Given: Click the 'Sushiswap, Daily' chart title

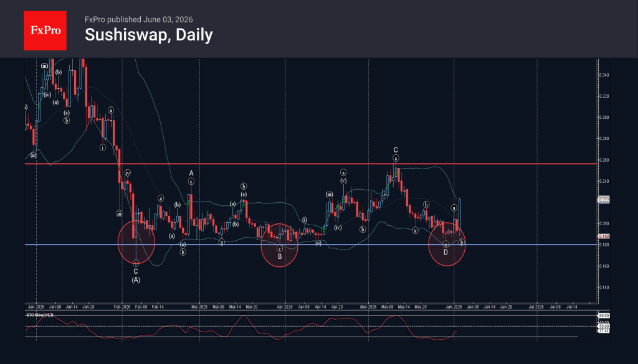Looking at the screenshot, I should (x=148, y=35).
